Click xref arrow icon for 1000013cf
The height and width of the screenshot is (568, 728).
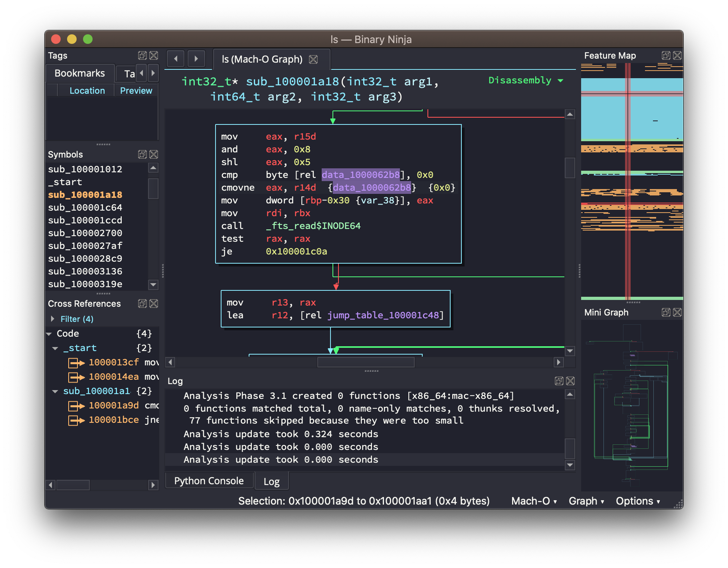[x=76, y=363]
